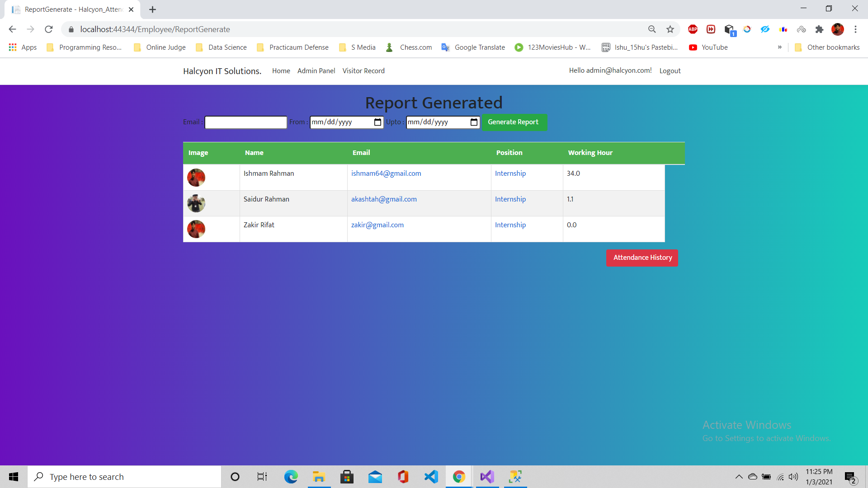Click the AdBlock Plus extension icon

tap(693, 29)
